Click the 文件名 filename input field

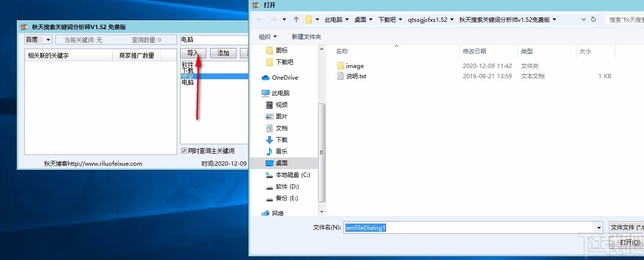point(469,227)
